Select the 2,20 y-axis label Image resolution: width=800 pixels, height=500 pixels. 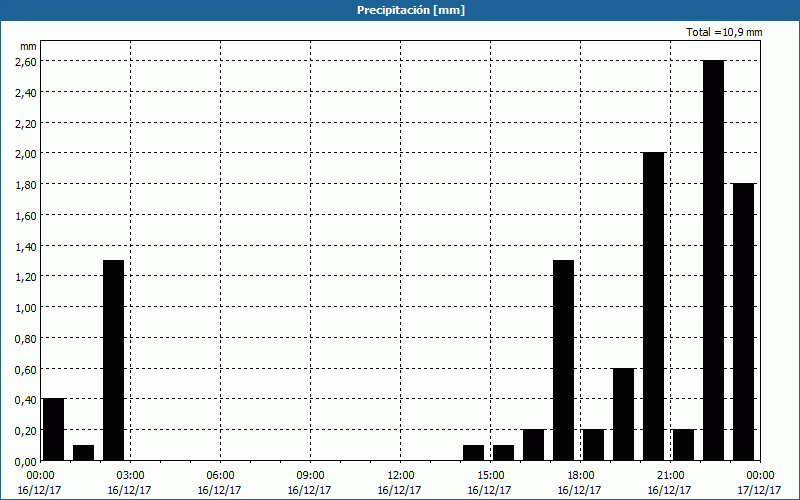point(26,123)
